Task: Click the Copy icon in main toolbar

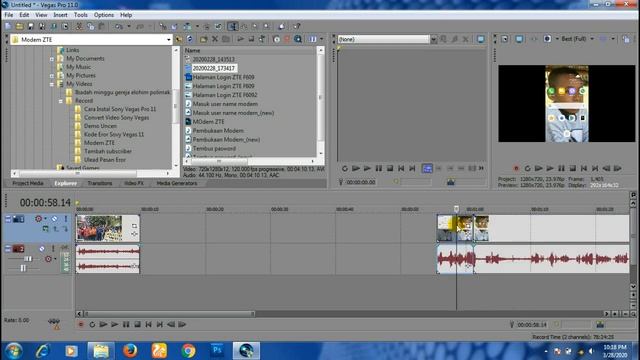Action: pyautogui.click(x=91, y=27)
